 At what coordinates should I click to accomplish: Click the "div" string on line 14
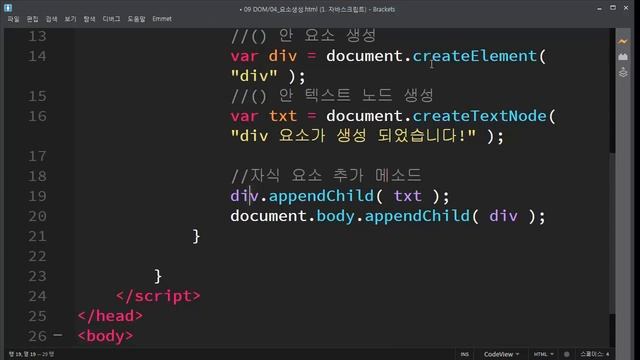(x=254, y=76)
